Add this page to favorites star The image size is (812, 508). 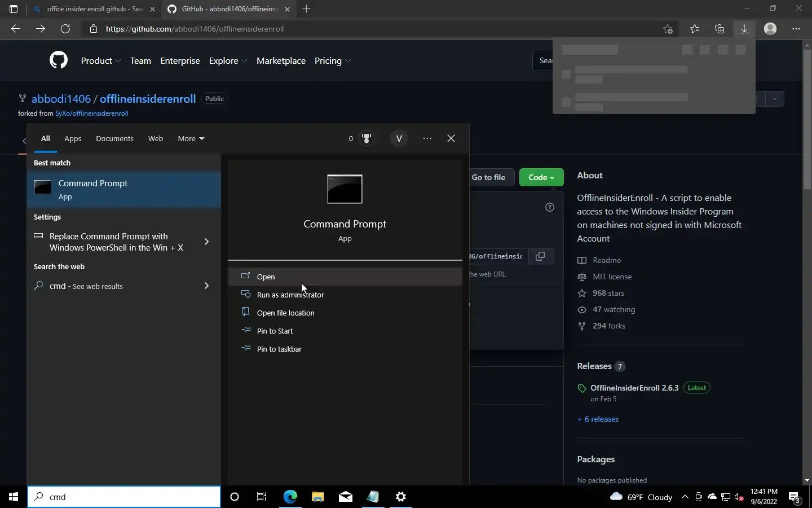[668, 29]
